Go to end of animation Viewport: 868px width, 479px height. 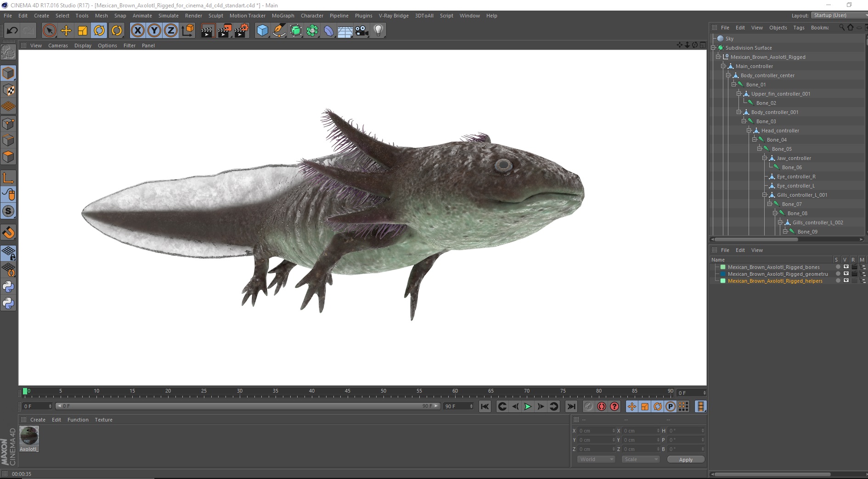pyautogui.click(x=571, y=406)
